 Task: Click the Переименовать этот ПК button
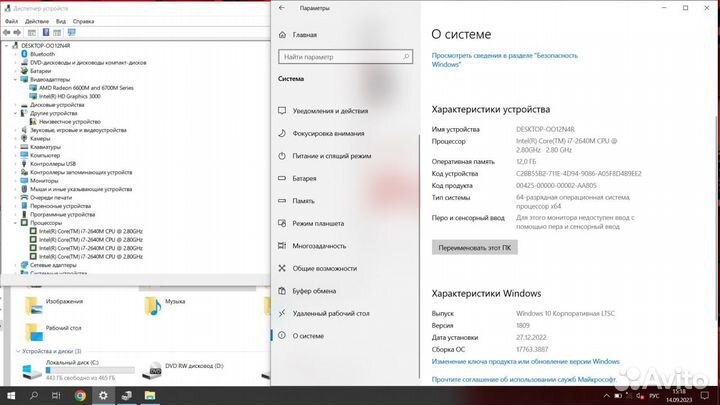click(474, 248)
